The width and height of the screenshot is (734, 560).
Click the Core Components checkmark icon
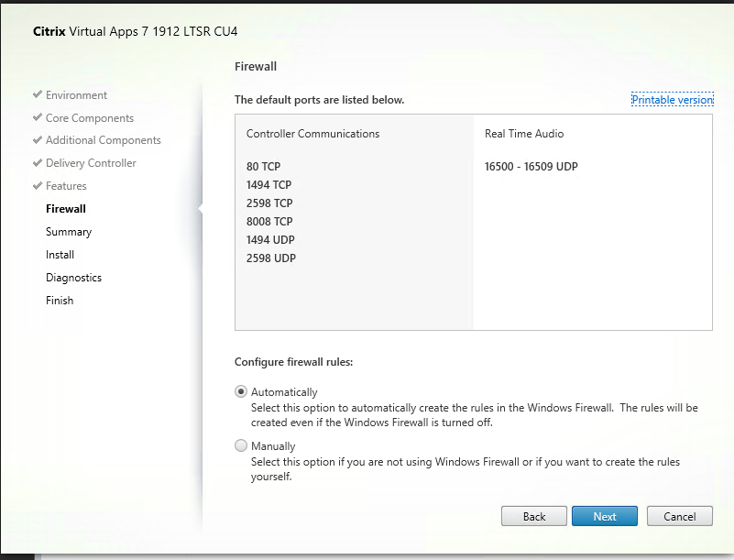pyautogui.click(x=38, y=117)
